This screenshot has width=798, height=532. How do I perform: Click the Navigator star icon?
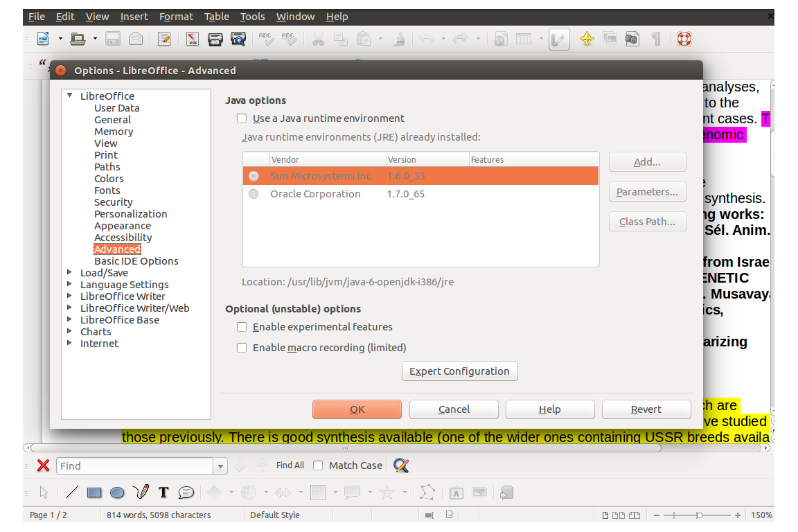587,39
